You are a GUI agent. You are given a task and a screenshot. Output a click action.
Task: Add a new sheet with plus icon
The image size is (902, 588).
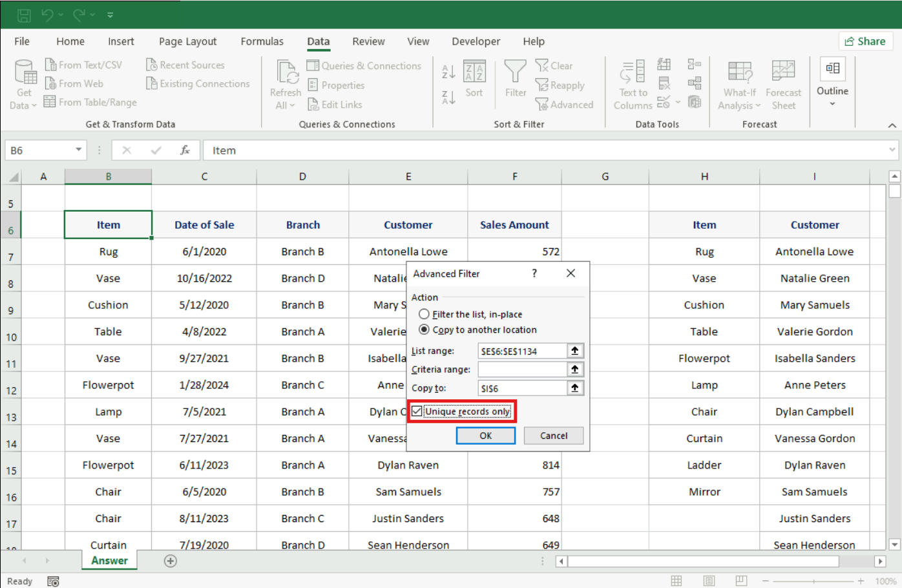(171, 561)
